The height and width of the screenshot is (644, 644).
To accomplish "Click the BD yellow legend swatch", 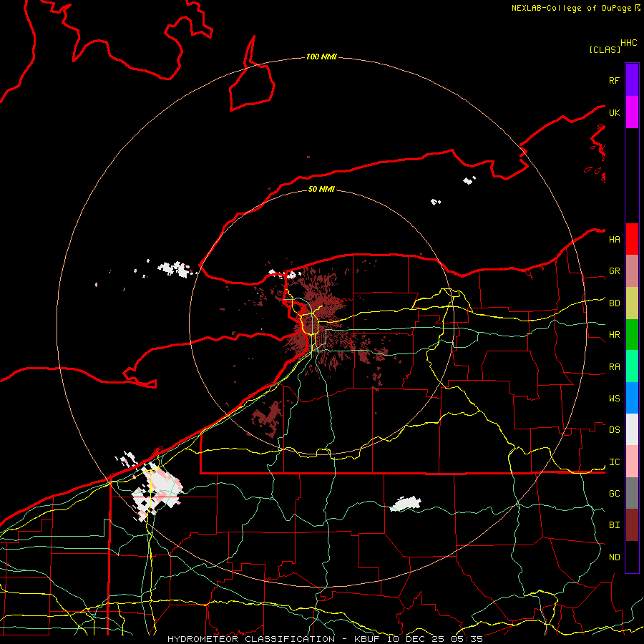I will point(632,303).
